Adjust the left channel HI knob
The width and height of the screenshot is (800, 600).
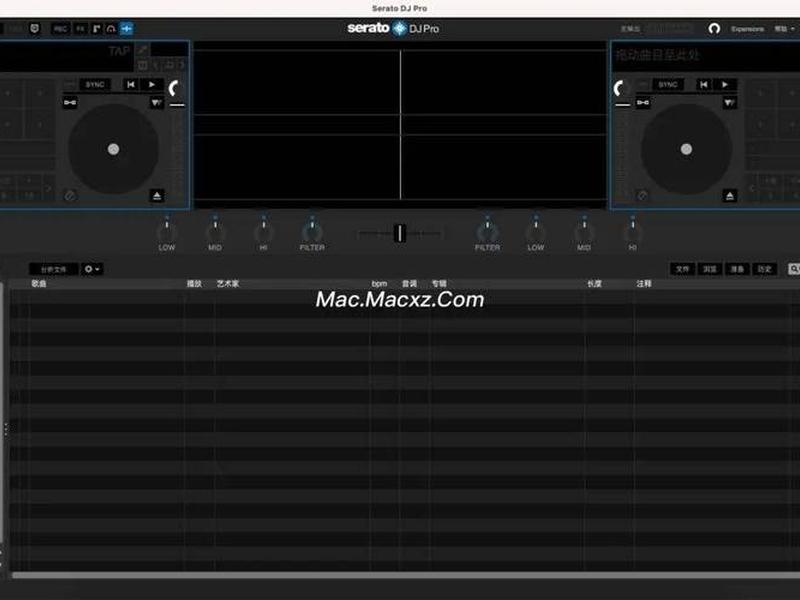pos(263,231)
